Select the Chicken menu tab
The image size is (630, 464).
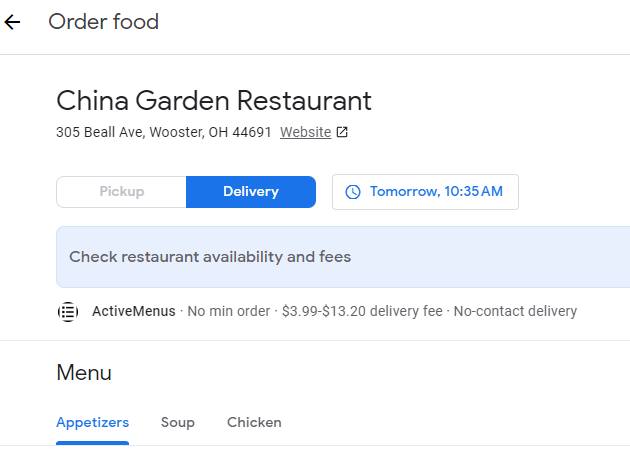point(254,422)
